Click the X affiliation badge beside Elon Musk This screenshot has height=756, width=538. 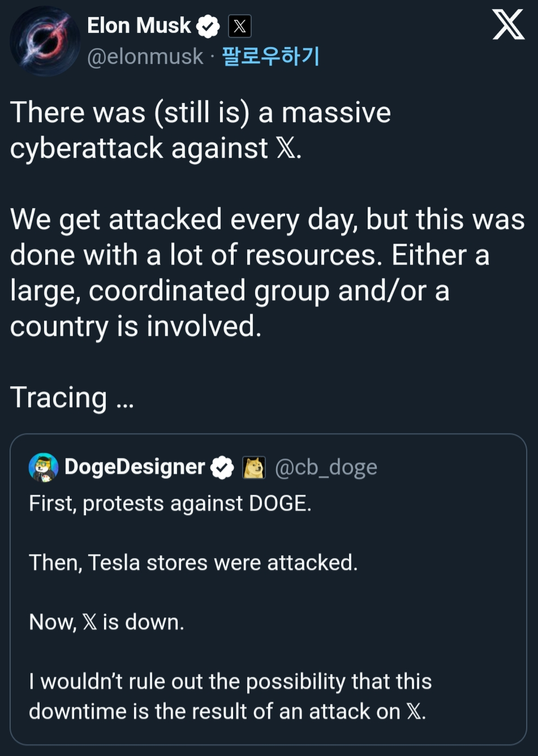[x=239, y=26]
